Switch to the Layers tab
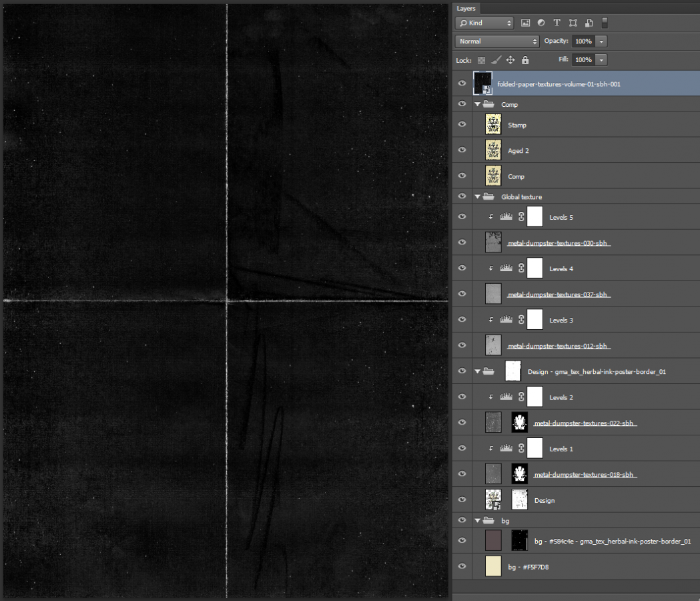700x601 pixels. (466, 8)
